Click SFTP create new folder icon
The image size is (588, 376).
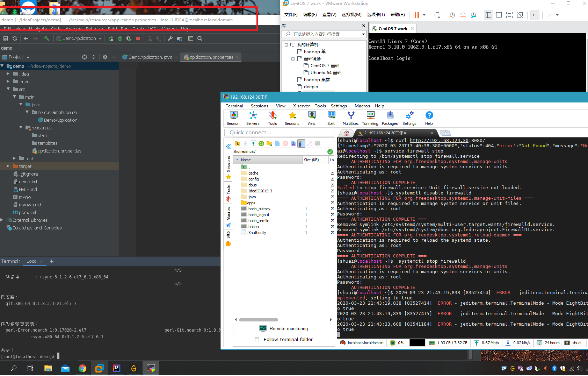(269, 143)
